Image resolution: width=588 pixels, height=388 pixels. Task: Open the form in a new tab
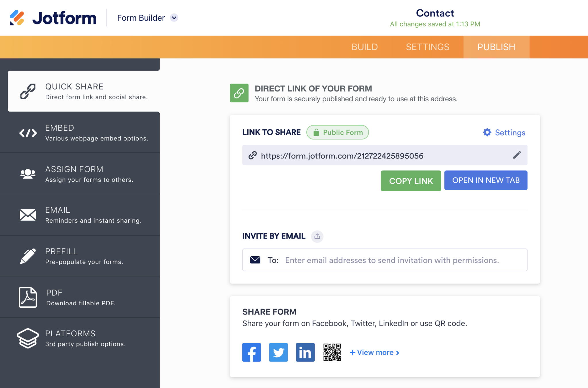486,180
